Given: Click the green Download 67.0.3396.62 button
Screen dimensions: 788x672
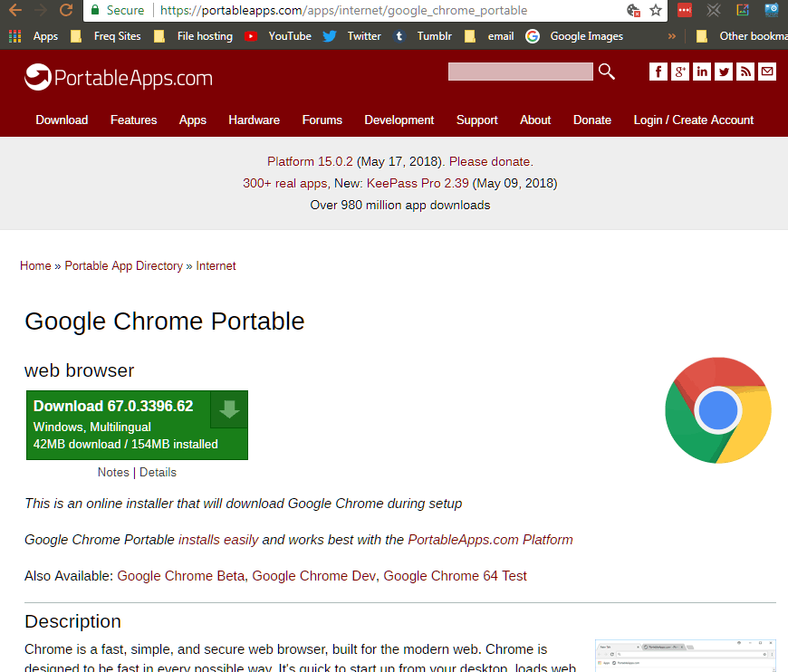Looking at the screenshot, I should tap(137, 426).
